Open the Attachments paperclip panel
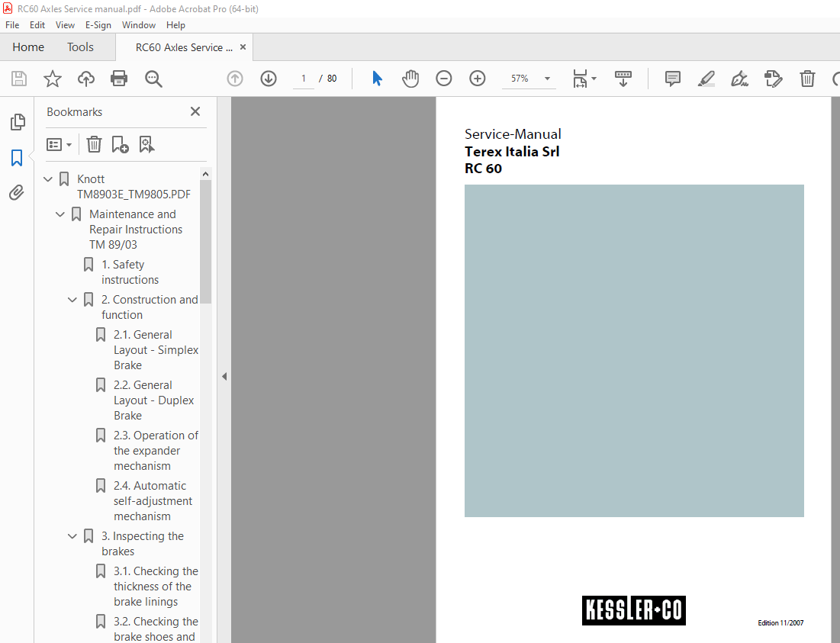This screenshot has height=643, width=840. (17, 193)
